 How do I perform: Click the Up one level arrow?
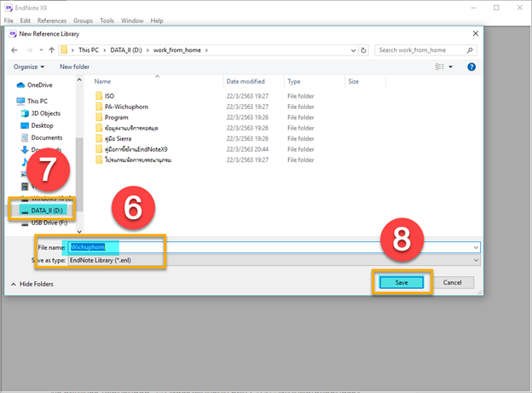click(50, 49)
